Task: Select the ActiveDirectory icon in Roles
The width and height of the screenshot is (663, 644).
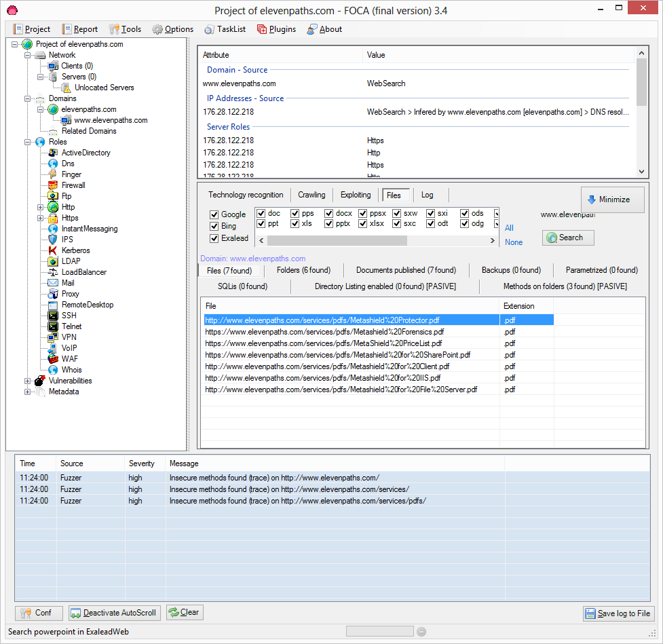Action: (53, 153)
